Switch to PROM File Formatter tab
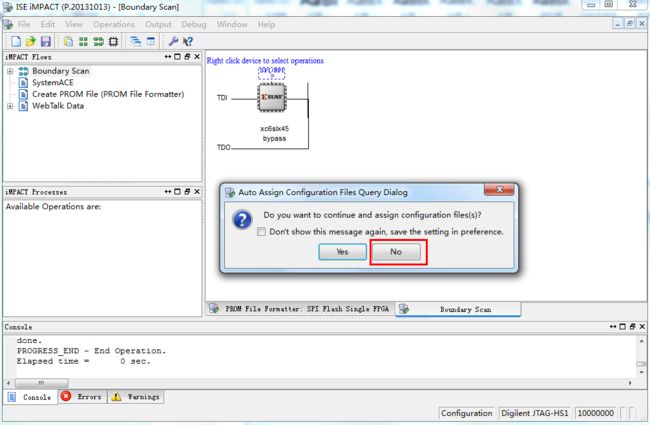Viewport: 650px width, 425px height. coord(300,309)
